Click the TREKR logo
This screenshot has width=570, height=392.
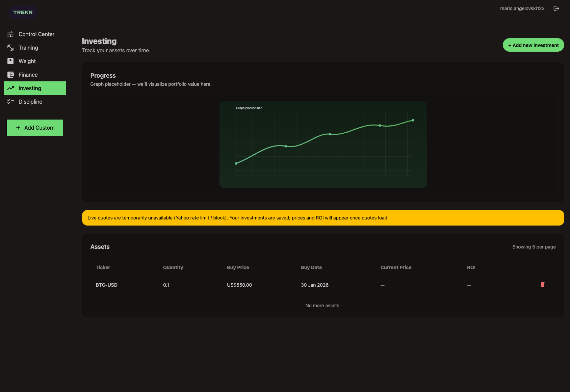(23, 12)
